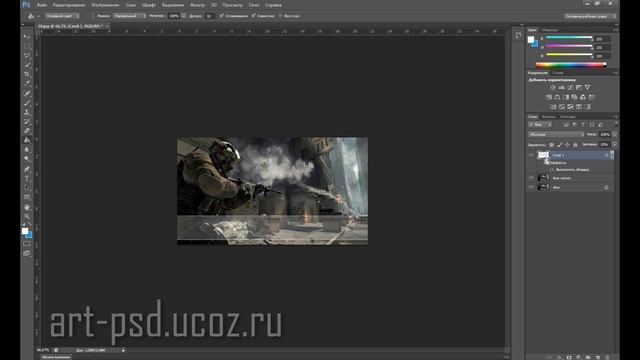The width and height of the screenshot is (640, 360).
Task: Enable the Все слои all layers checkbox
Action: pos(280,16)
